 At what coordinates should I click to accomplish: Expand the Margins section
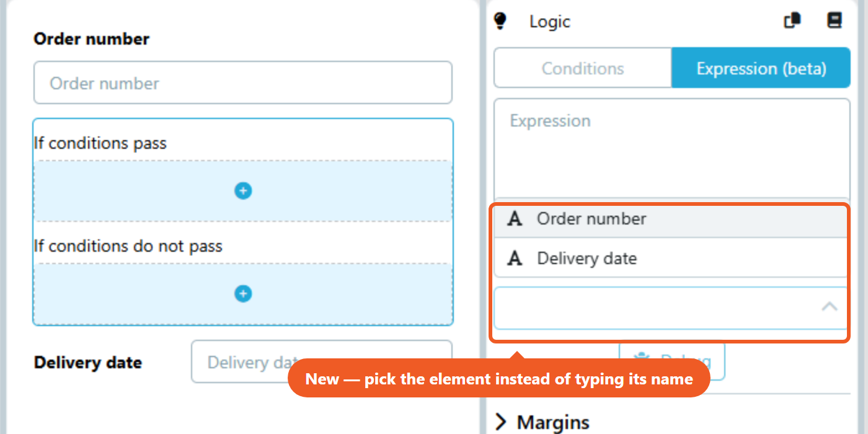[542, 423]
